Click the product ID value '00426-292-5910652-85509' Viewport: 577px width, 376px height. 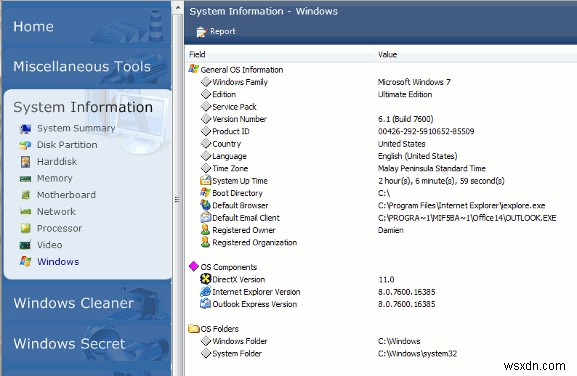coord(426,131)
